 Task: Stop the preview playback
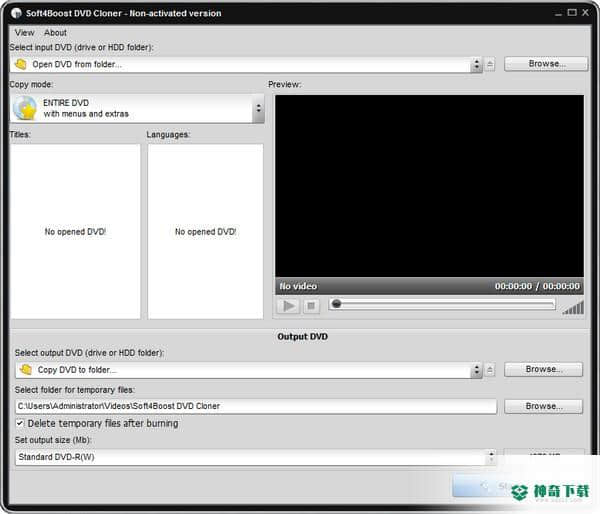click(311, 306)
